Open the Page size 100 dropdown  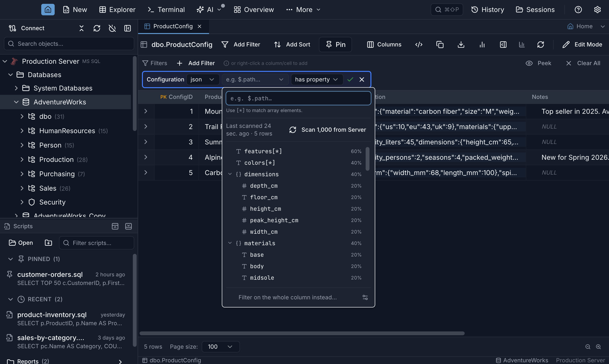tap(221, 347)
